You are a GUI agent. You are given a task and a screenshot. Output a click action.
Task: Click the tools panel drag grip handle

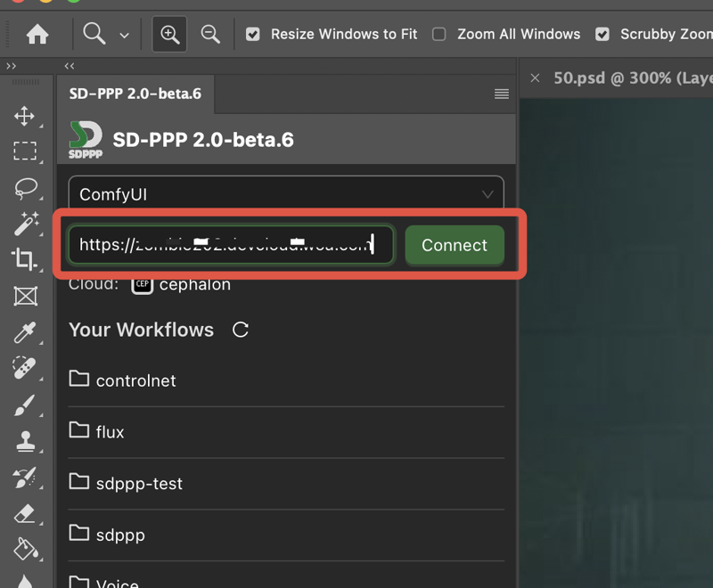coord(26,82)
